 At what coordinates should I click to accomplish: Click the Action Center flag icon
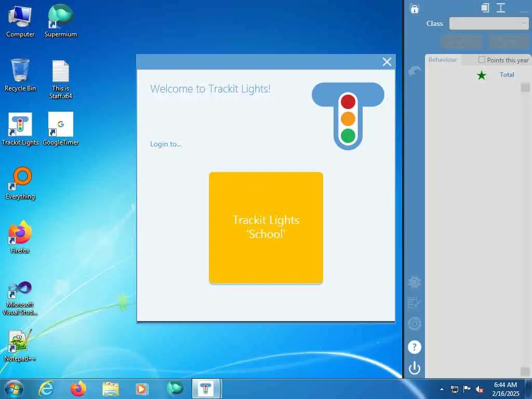tap(467, 389)
